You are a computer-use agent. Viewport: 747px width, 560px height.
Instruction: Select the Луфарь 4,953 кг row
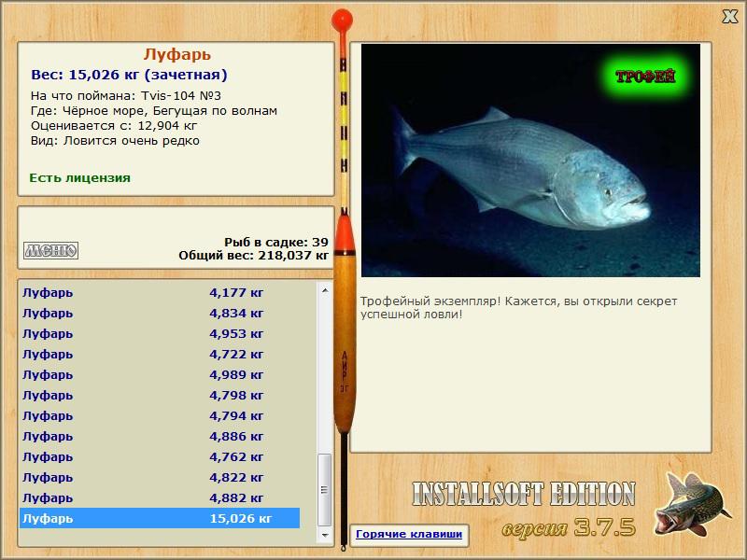(x=160, y=333)
